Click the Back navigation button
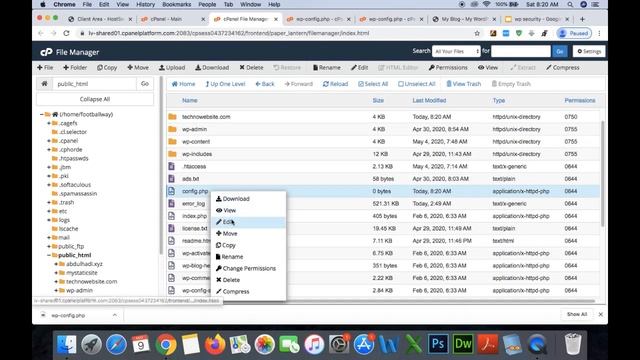Viewport: 640px width, 360px height. click(265, 84)
